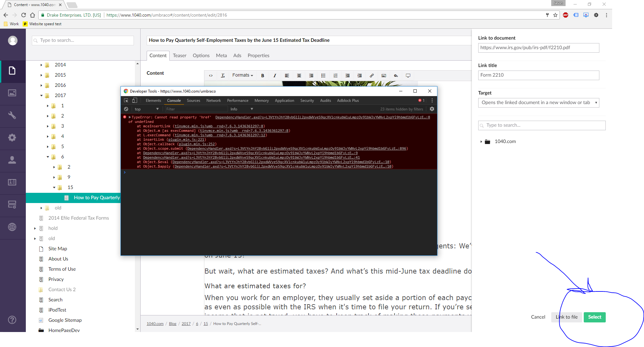
Task: Switch to the Meta tab
Action: (221, 56)
